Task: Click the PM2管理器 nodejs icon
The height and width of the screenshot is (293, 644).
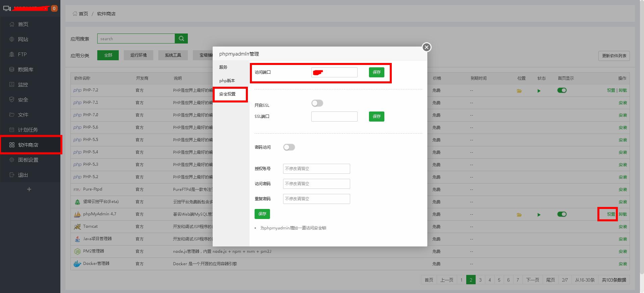Action: point(77,251)
